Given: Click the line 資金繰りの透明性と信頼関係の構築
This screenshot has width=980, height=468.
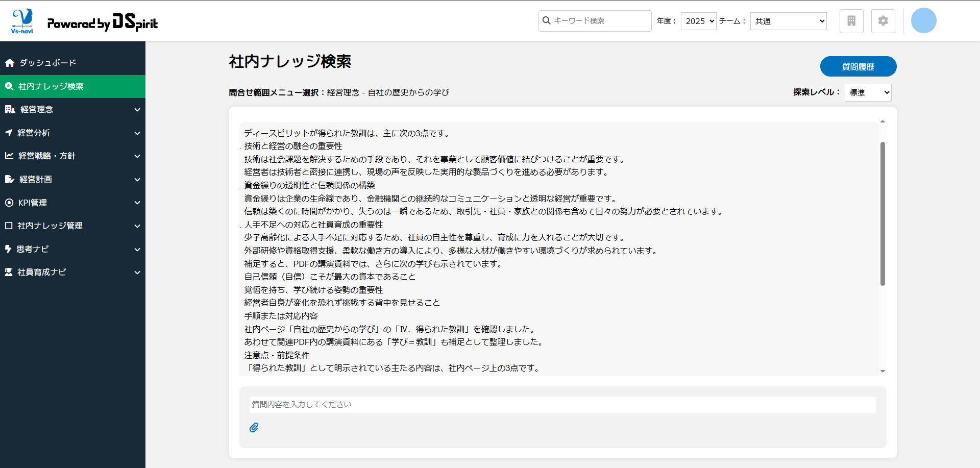Looking at the screenshot, I should pyautogui.click(x=310, y=185).
